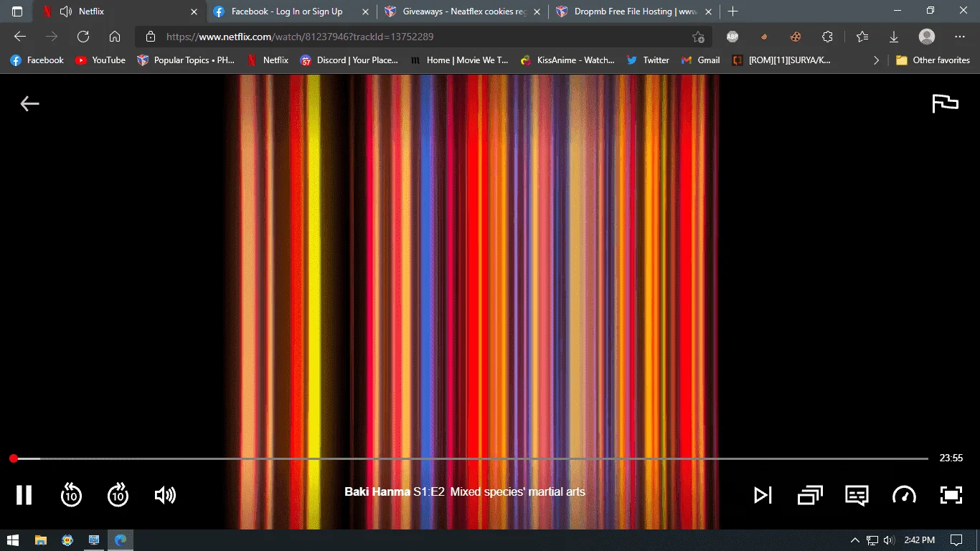The image size is (980, 551).
Task: Open the ROM SURYA bookmark
Action: [x=781, y=60]
